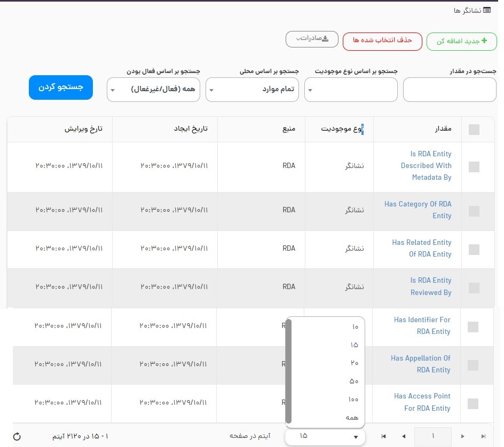
Task: Choose 50 items per page from list
Action: [x=354, y=381]
